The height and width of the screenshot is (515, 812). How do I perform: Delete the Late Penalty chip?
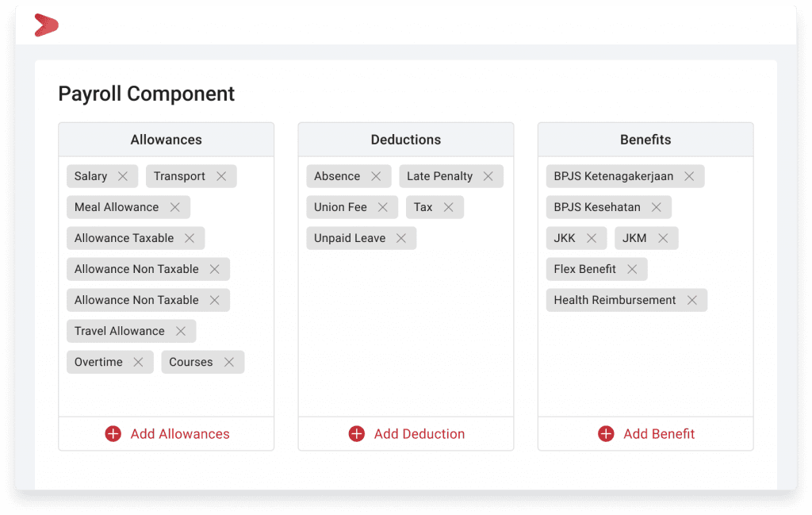click(x=488, y=176)
